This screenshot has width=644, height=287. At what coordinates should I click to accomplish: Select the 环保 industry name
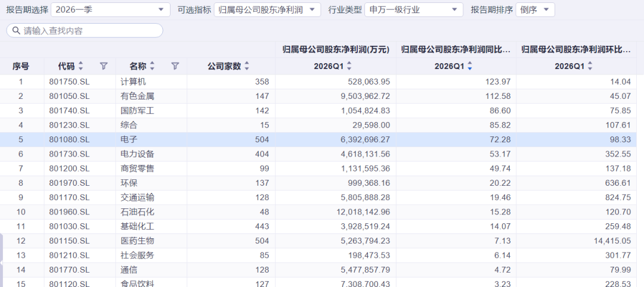(x=129, y=183)
